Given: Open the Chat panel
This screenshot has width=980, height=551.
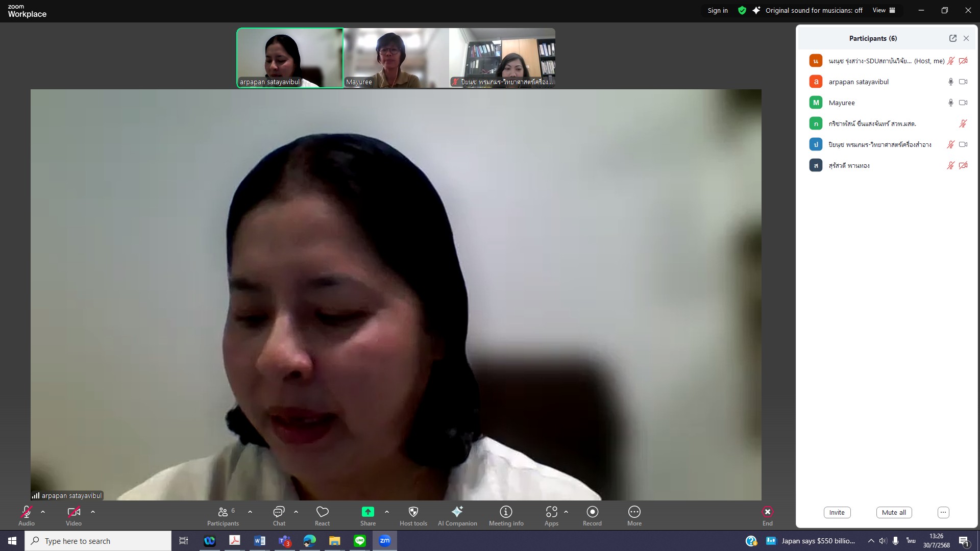Looking at the screenshot, I should pyautogui.click(x=279, y=516).
